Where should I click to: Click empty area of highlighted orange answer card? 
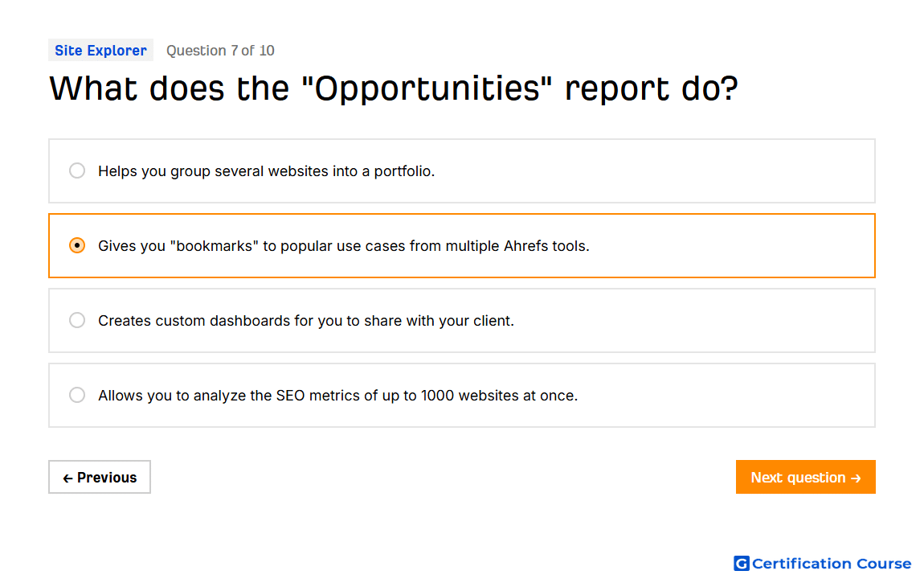click(x=730, y=246)
